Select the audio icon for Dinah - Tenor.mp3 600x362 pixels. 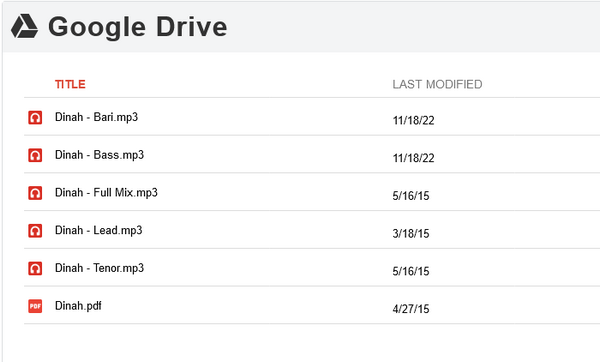pyautogui.click(x=35, y=268)
